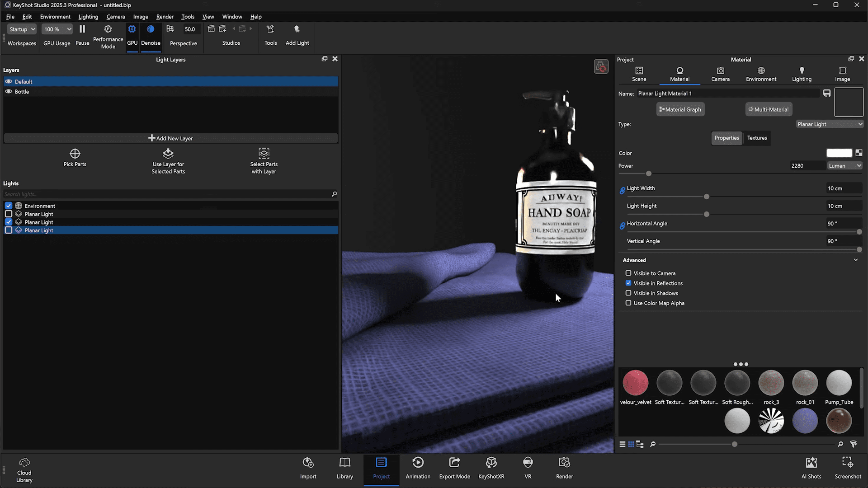This screenshot has width=868, height=488.
Task: Open the Planar Light type dropdown
Action: point(830,124)
